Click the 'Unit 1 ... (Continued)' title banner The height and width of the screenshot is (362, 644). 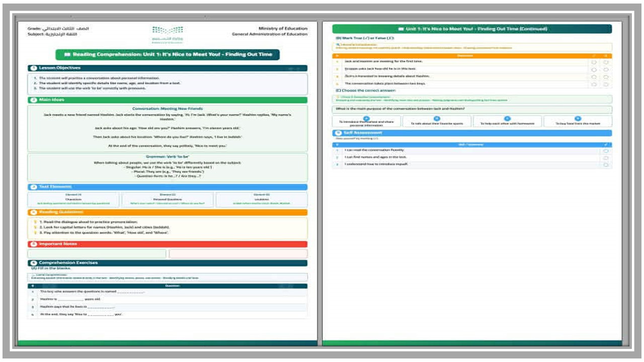pos(472,29)
